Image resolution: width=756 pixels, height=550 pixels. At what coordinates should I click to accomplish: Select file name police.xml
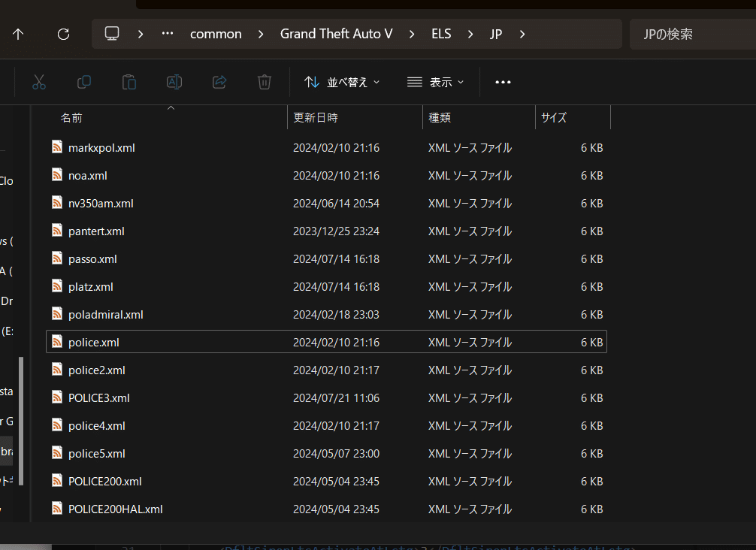(93, 343)
